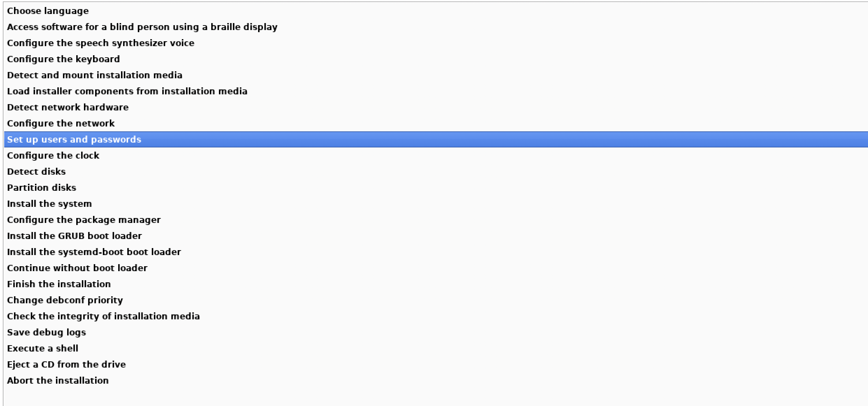Select Install the GRUB boot loader

click(x=74, y=236)
